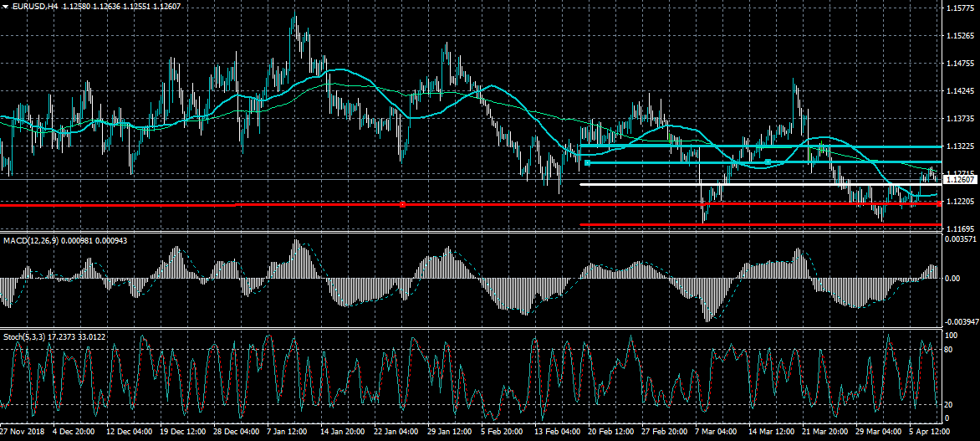Click the 1.13735 price axis label
980x441 pixels.
pyautogui.click(x=959, y=118)
